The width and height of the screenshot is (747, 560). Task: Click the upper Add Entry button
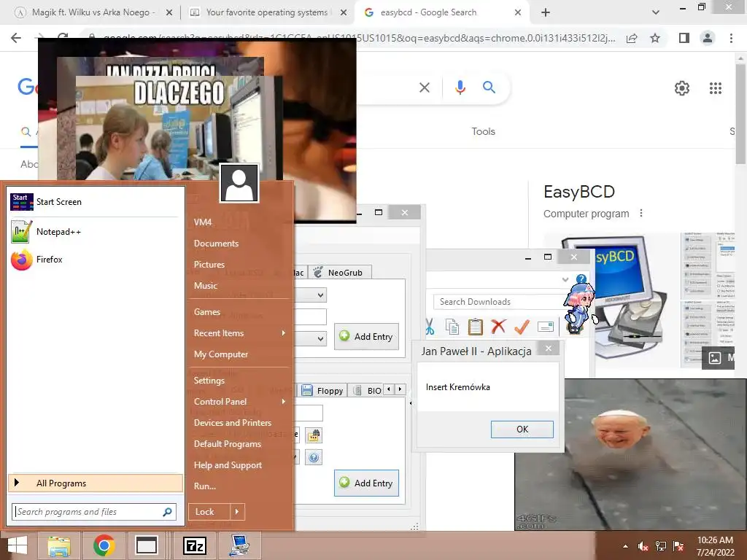(366, 337)
